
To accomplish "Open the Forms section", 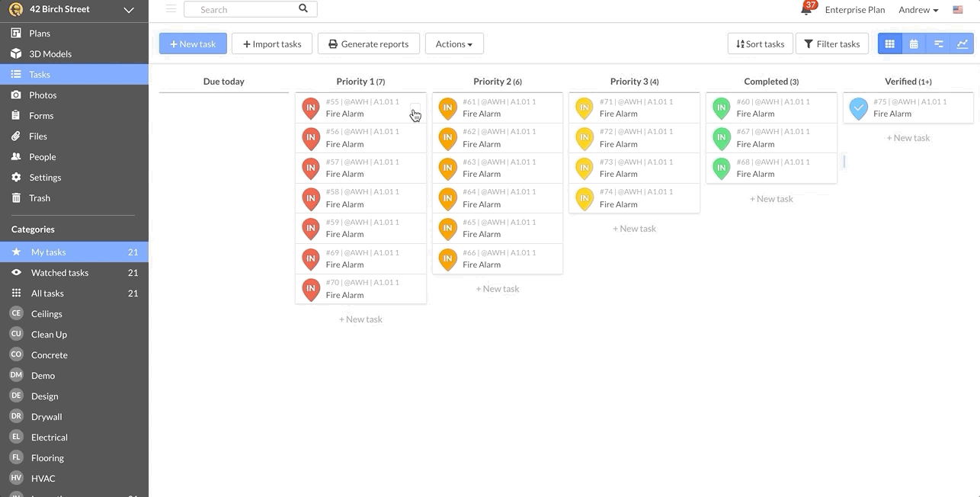I will click(x=41, y=115).
